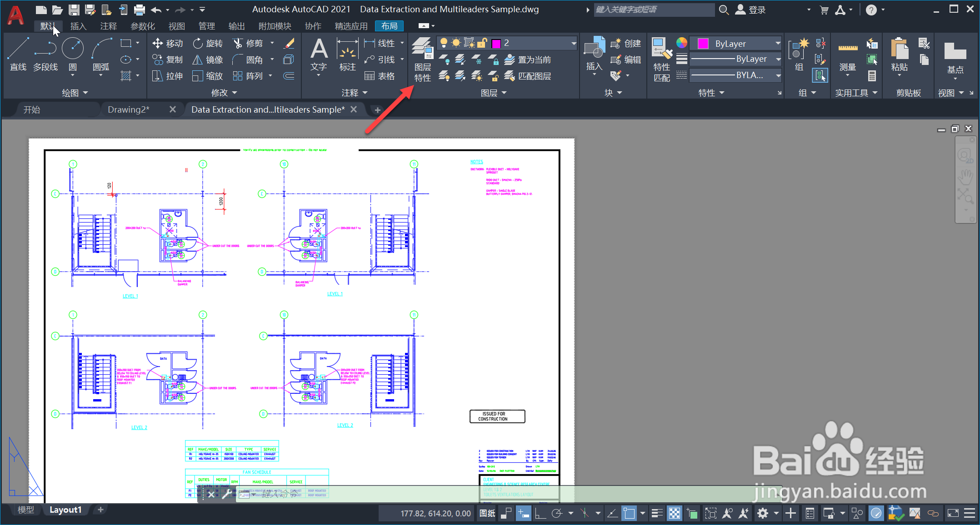The width and height of the screenshot is (980, 525).
Task: Click 线性 (Linear) dimension button
Action: (380, 43)
